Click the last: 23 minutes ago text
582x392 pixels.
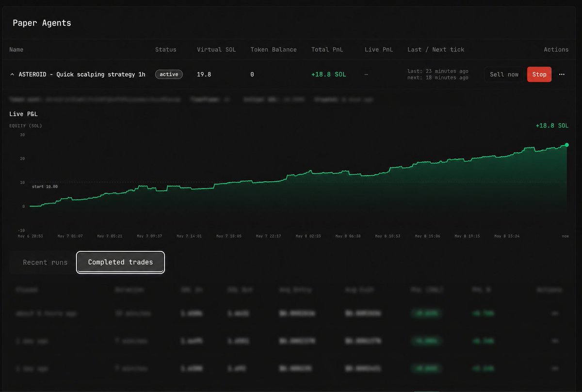tap(438, 71)
